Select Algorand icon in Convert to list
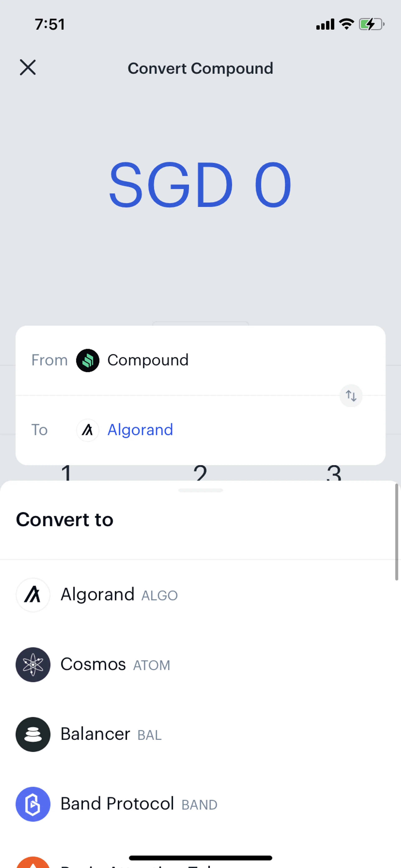The width and height of the screenshot is (401, 868). click(33, 595)
